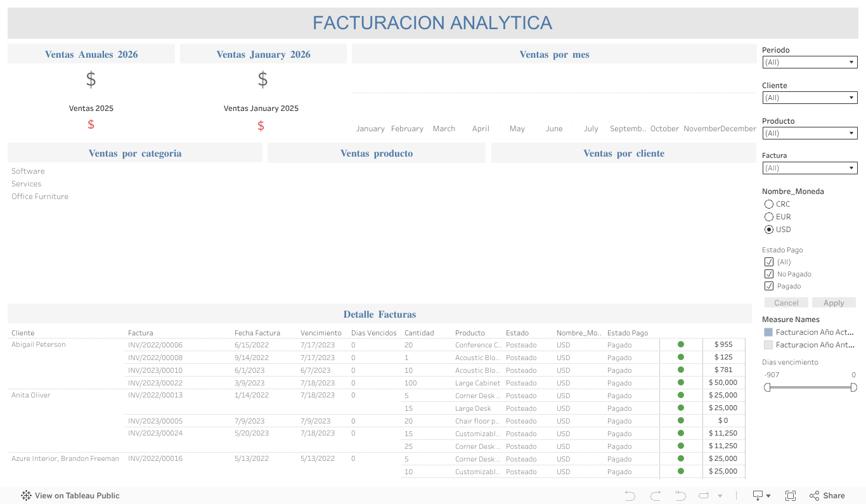Screen dimensions: 866x504
Task: Click invoice INV/2023/00022
Action: (155, 383)
